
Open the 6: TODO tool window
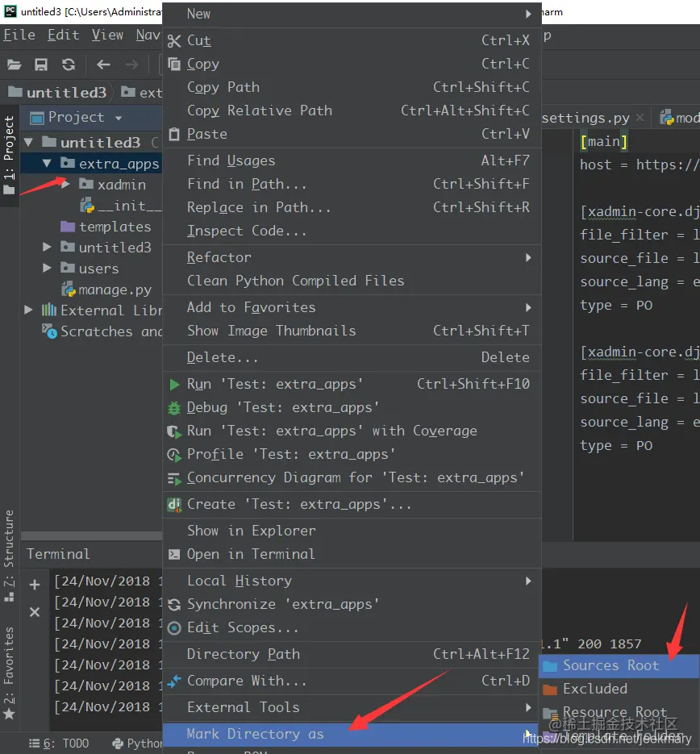tap(59, 744)
